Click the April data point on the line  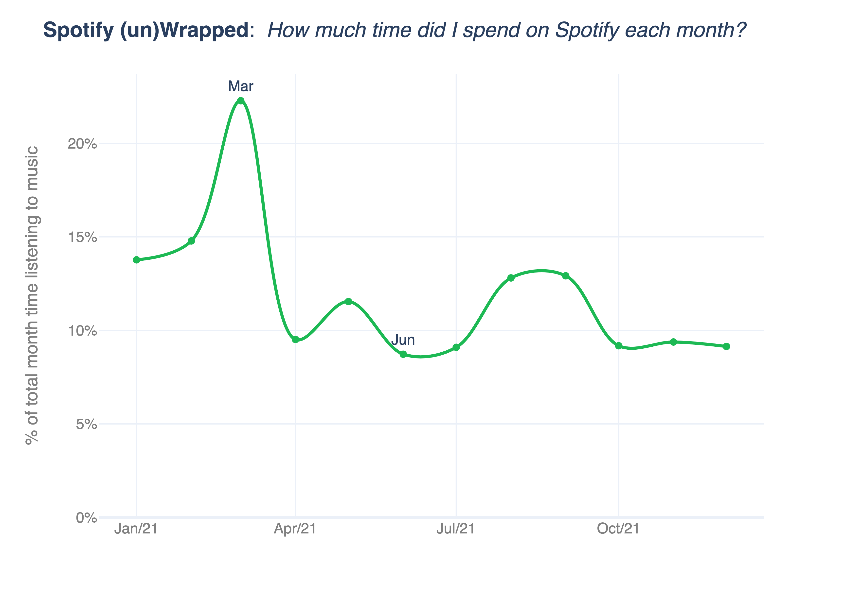[296, 340]
